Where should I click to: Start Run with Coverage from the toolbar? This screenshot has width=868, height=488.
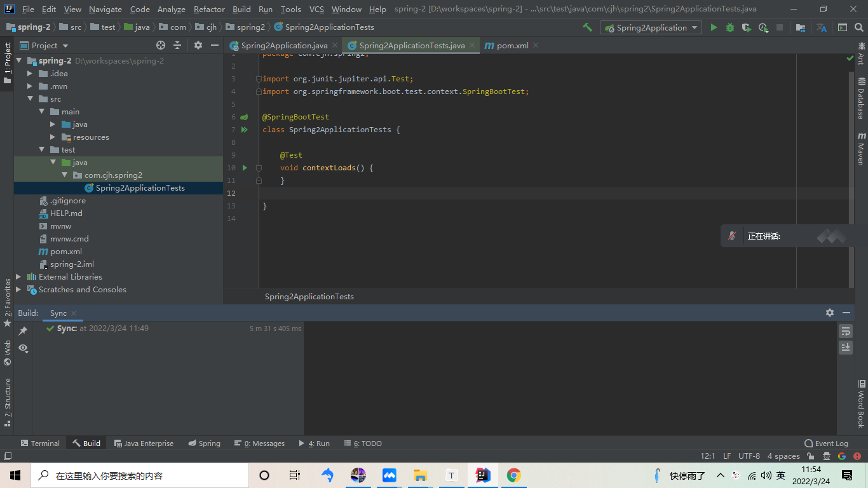[747, 28]
